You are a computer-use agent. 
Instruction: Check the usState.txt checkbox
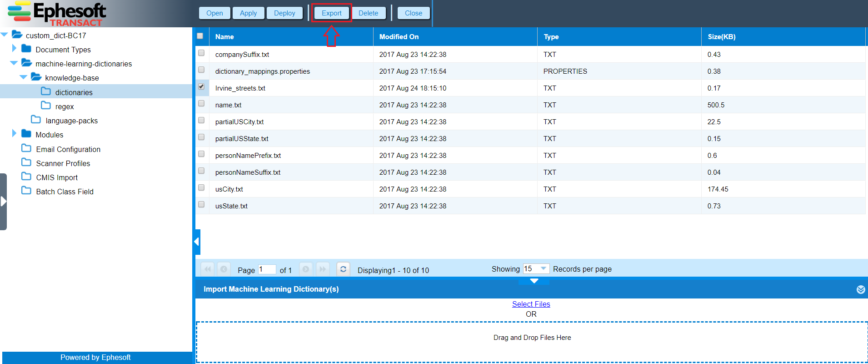(201, 204)
